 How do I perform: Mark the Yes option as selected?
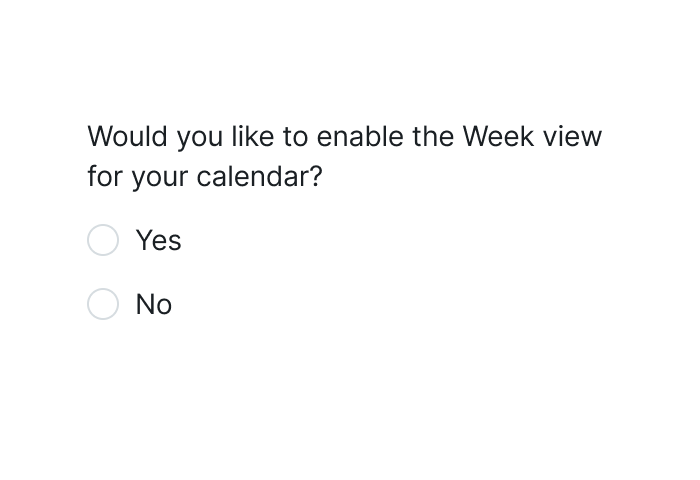pyautogui.click(x=103, y=240)
